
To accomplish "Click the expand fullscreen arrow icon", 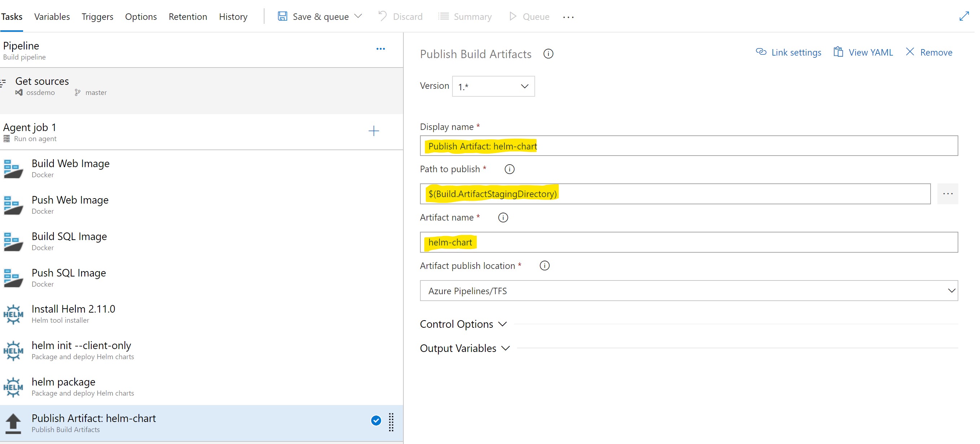I will coord(964,16).
